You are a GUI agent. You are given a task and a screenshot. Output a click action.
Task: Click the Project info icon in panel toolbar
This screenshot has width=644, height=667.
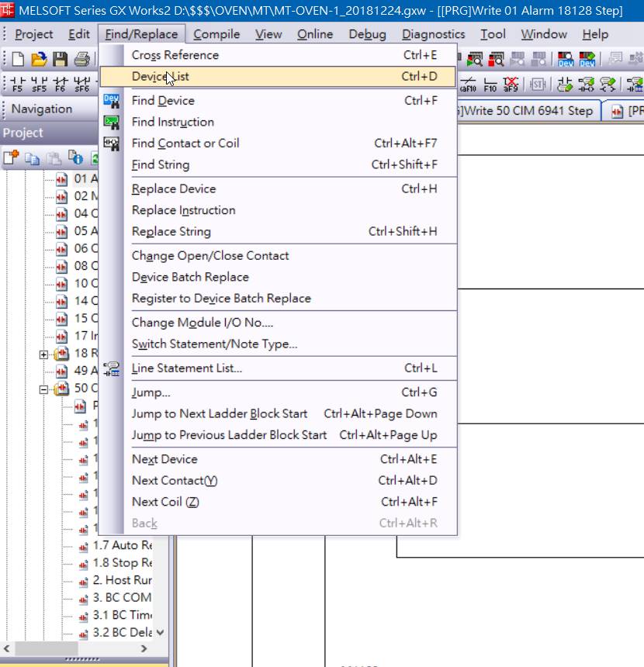point(76,158)
